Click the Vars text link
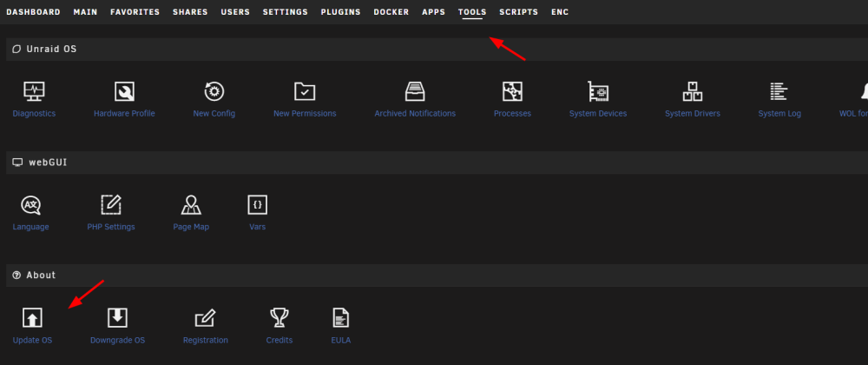This screenshot has width=868, height=365. click(x=258, y=227)
